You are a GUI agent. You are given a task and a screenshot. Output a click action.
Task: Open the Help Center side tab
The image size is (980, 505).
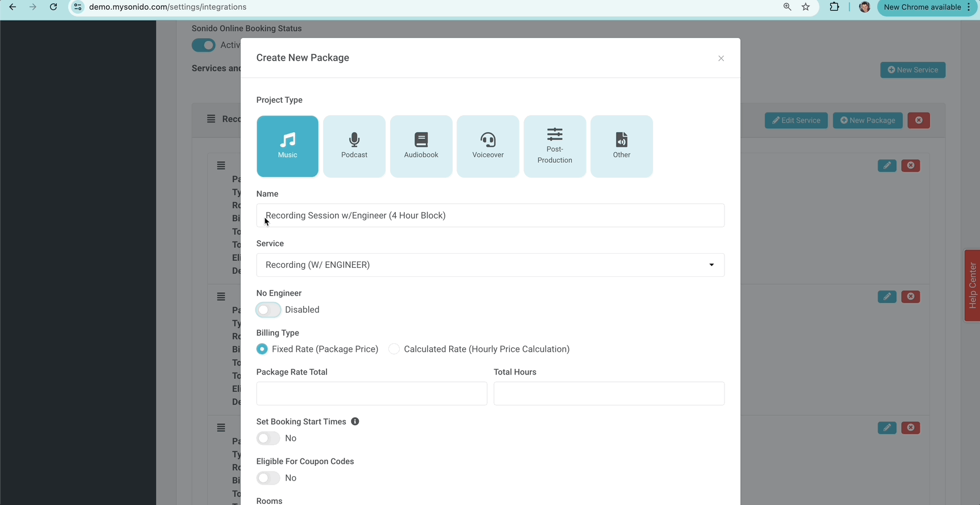(972, 285)
